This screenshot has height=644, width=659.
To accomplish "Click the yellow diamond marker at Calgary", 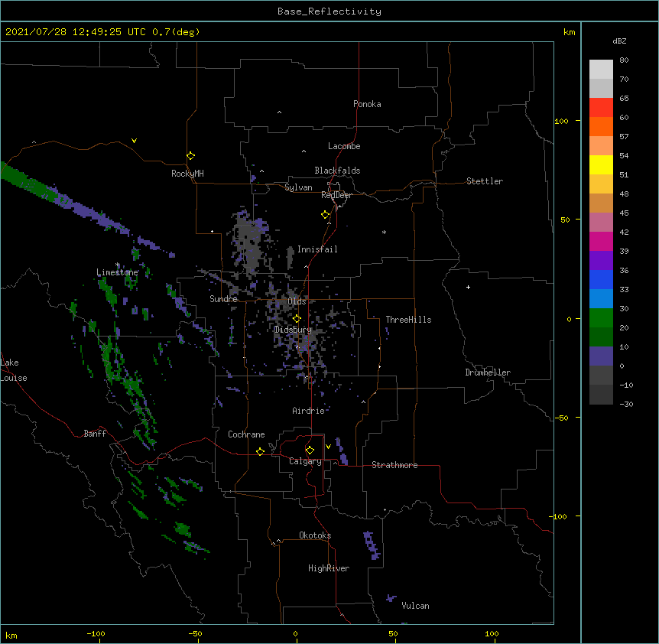I will (310, 450).
